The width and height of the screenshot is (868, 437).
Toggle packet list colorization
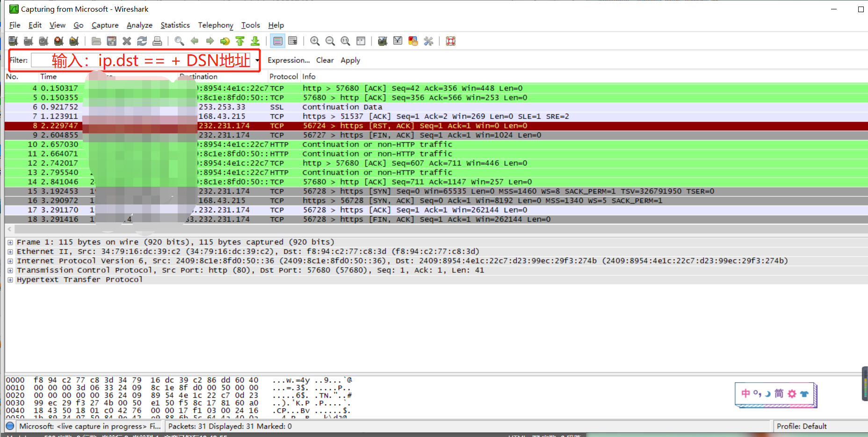pyautogui.click(x=278, y=41)
